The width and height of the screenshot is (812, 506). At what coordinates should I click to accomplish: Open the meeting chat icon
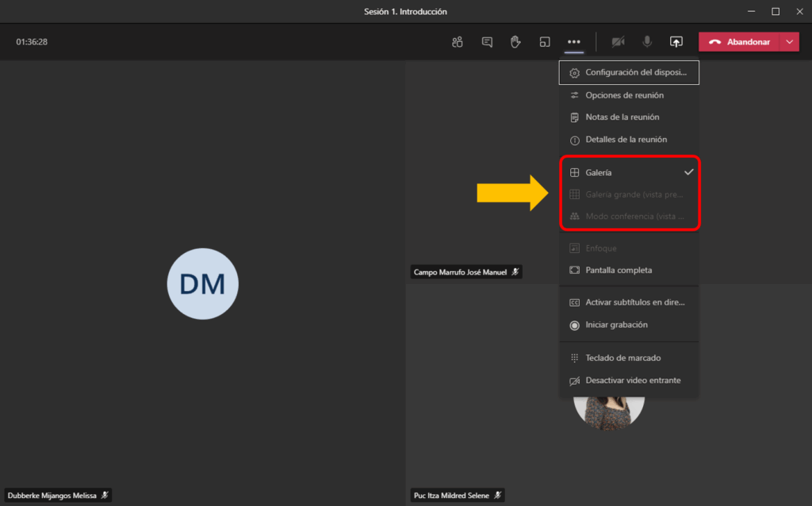coord(487,42)
